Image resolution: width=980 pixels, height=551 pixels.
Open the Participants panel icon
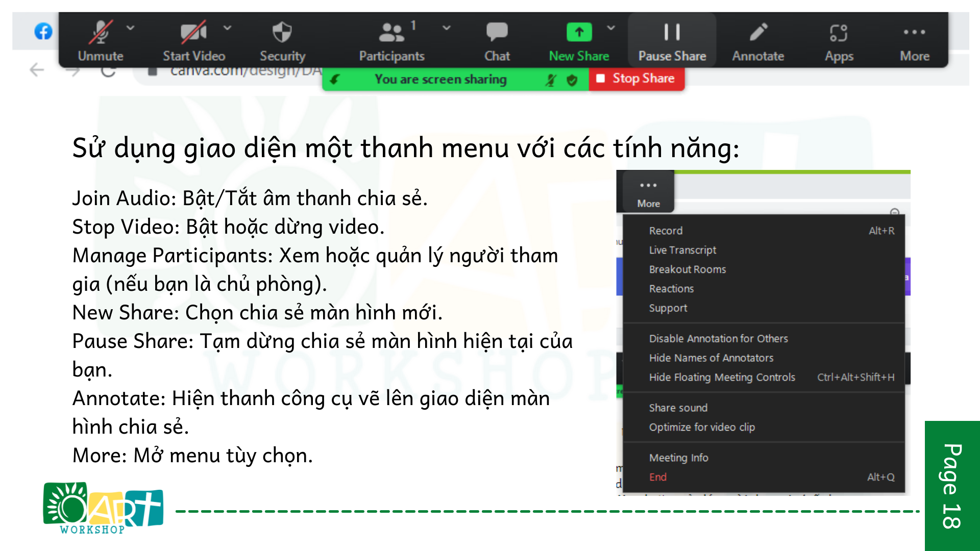391,33
